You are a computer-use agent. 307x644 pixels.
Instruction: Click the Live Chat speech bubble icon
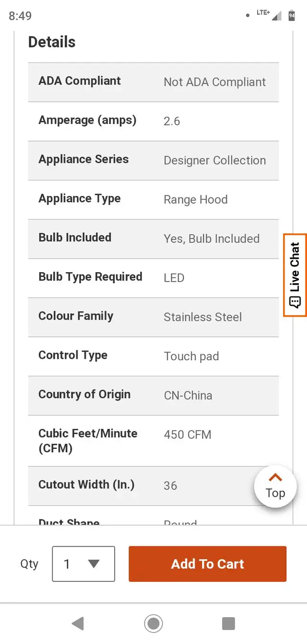click(x=295, y=302)
